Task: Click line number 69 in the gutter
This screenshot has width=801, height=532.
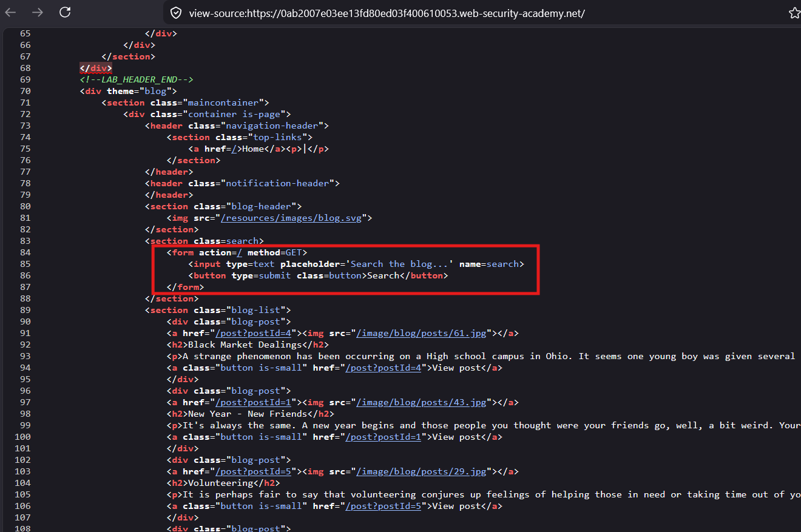Action: point(25,79)
